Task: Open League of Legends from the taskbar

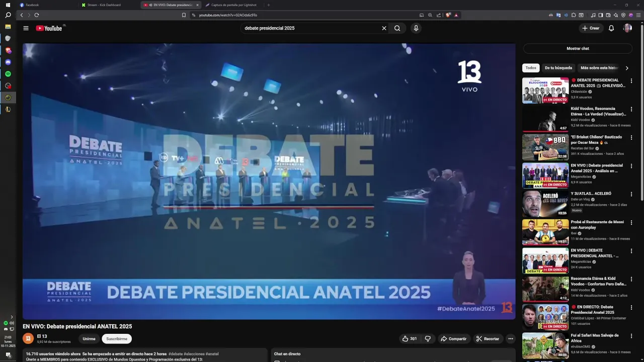Action: coord(8,109)
